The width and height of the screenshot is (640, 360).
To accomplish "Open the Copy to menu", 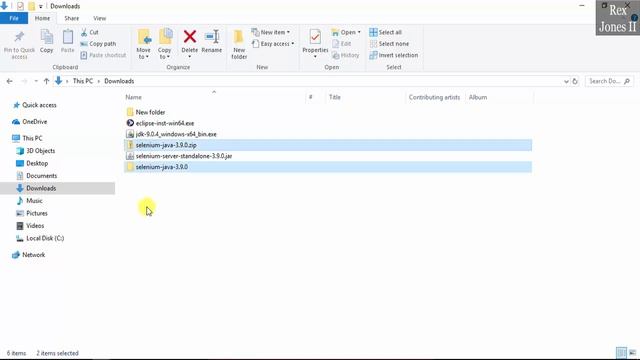I will [x=165, y=44].
